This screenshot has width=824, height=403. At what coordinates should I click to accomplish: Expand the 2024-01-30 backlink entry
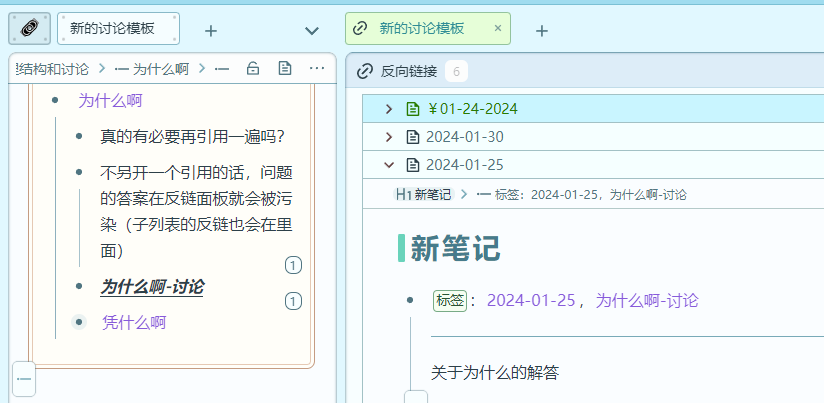[x=389, y=137]
